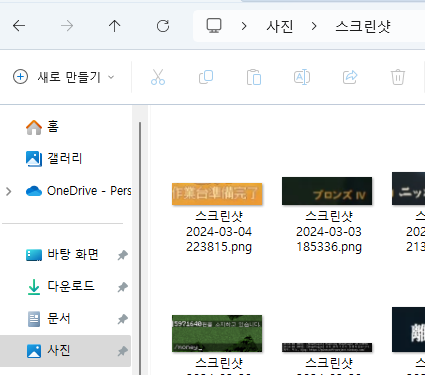
Task: Click the Paste clipboard icon
Action: [254, 77]
